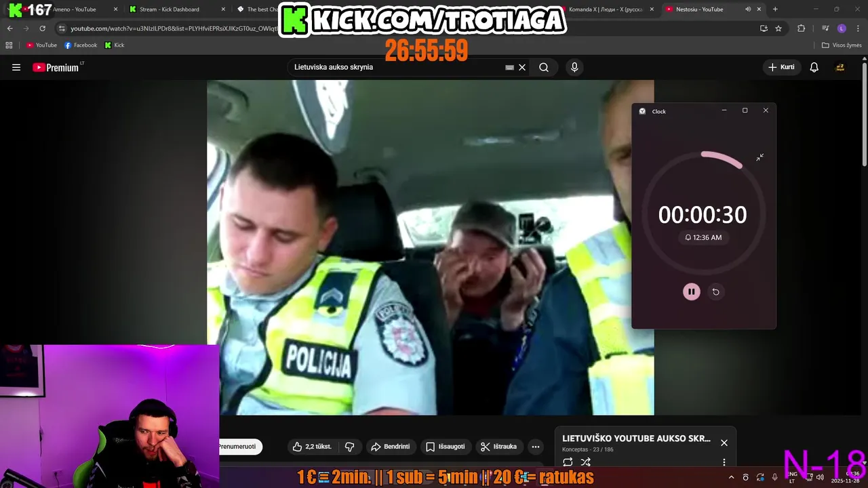Open the apps grid in bookmarks bar

pyautogui.click(x=9, y=45)
